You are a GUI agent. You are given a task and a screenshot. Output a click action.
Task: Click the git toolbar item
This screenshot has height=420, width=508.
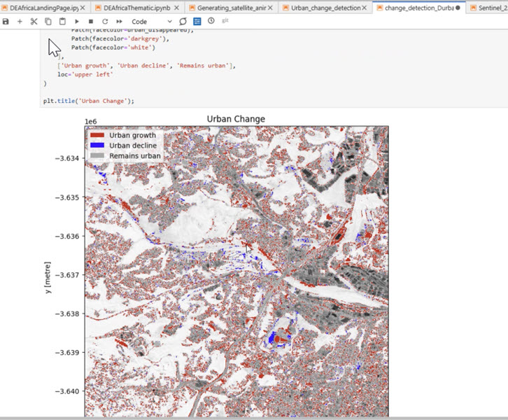(x=225, y=21)
